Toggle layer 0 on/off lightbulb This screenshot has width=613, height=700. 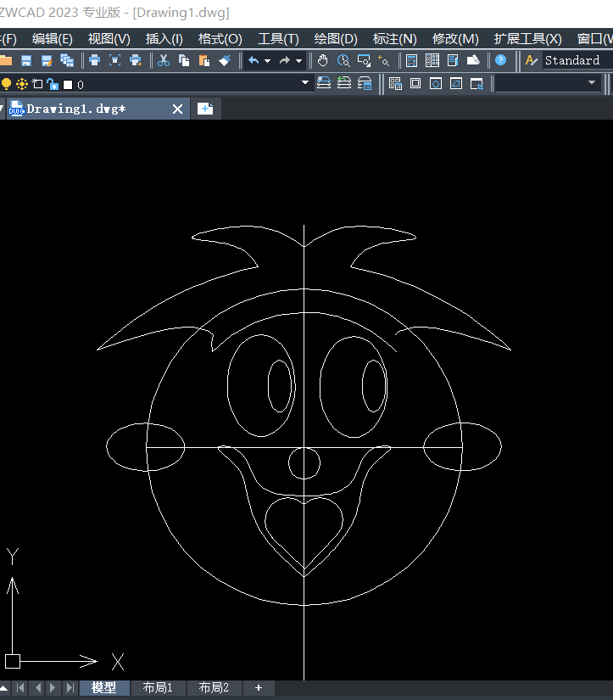pos(6,84)
